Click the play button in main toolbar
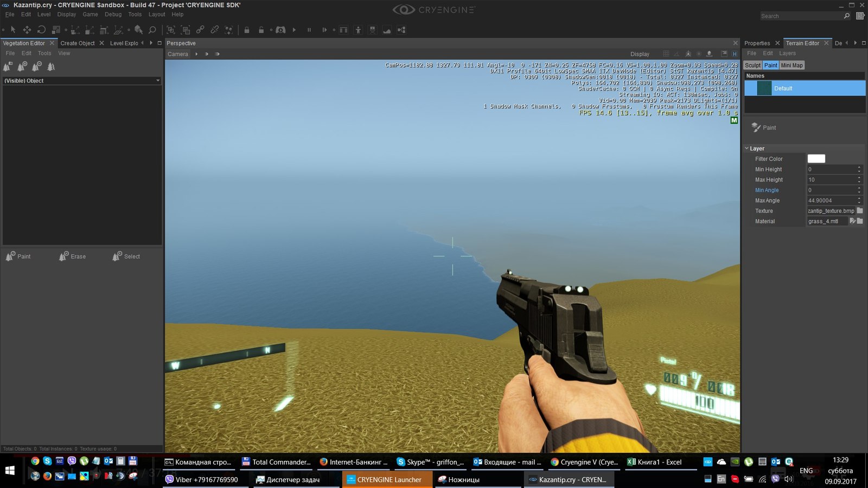 click(294, 30)
